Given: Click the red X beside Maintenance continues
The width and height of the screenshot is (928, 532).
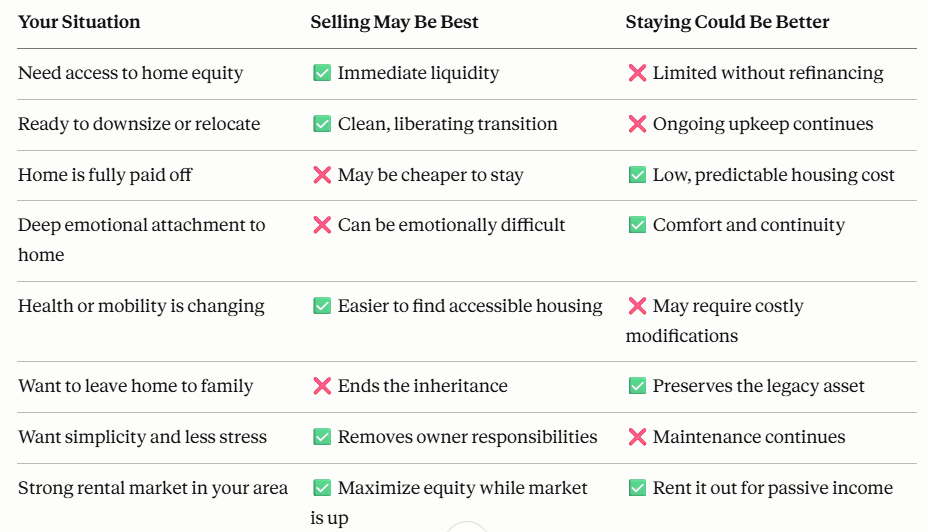Looking at the screenshot, I should 637,437.
